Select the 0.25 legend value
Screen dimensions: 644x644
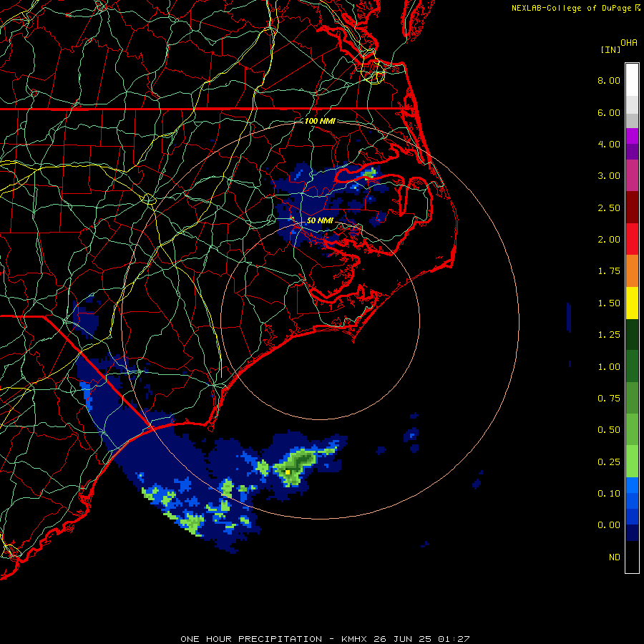pyautogui.click(x=609, y=462)
